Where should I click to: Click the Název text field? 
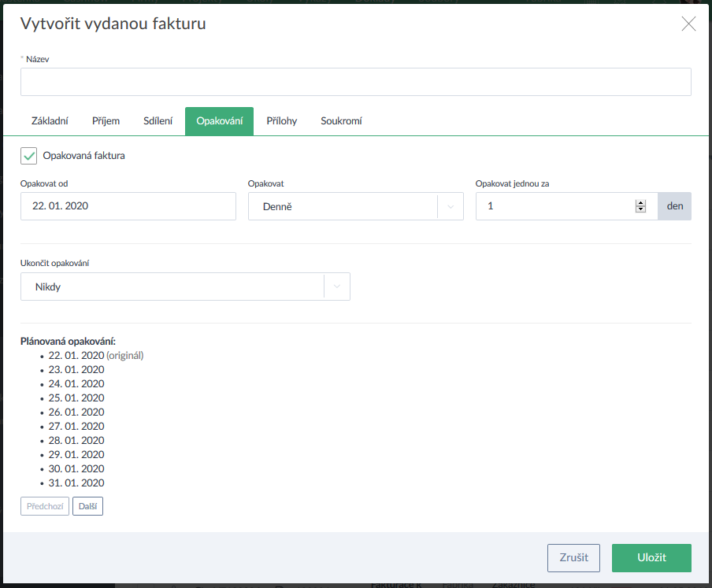point(355,82)
